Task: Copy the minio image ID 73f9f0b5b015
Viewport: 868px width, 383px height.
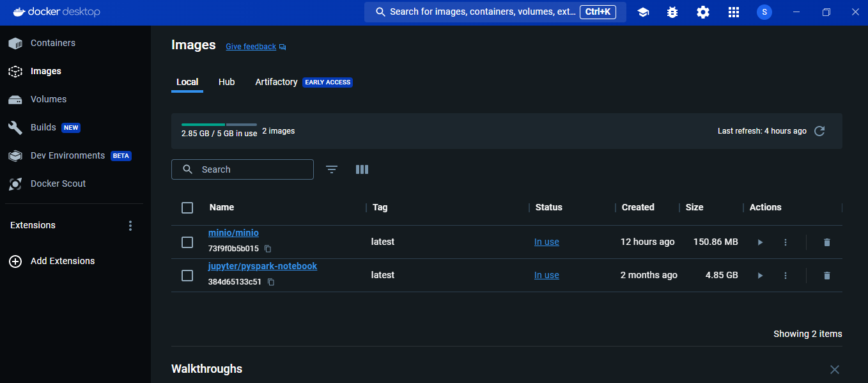Action: [x=268, y=249]
